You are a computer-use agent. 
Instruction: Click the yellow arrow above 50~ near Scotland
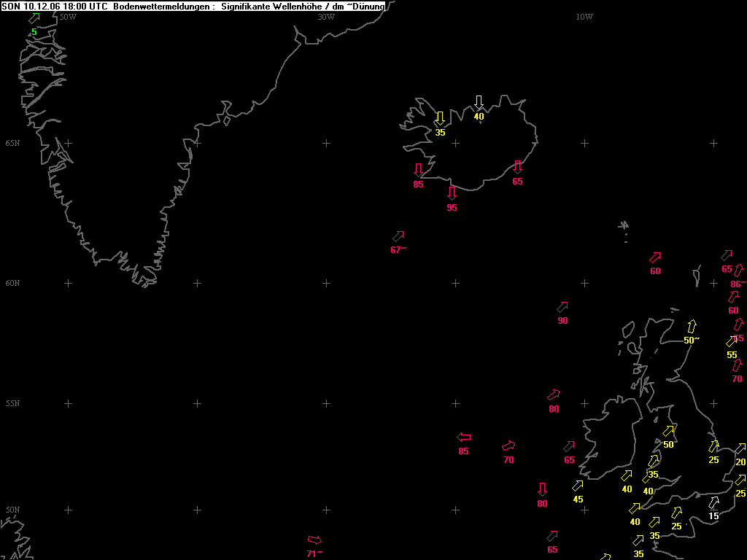pos(692,326)
